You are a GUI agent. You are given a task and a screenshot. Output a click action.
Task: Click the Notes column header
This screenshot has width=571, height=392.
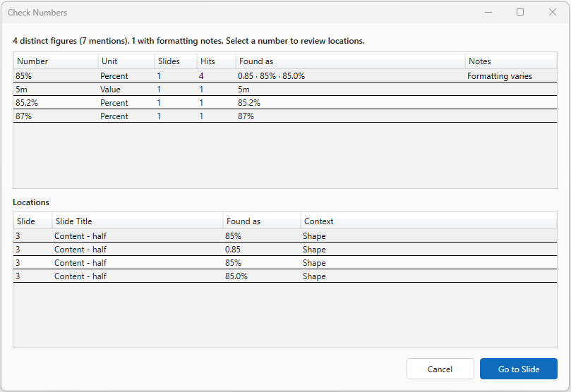(x=511, y=61)
